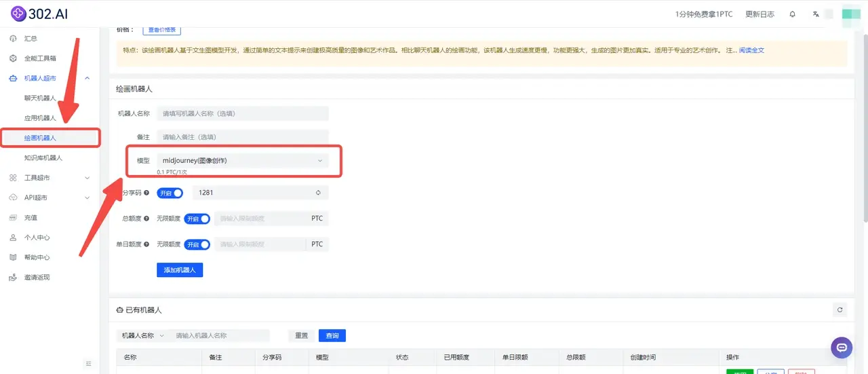Click the 查看价格表 button
Viewport: 868px width, 374px height.
[x=161, y=30]
